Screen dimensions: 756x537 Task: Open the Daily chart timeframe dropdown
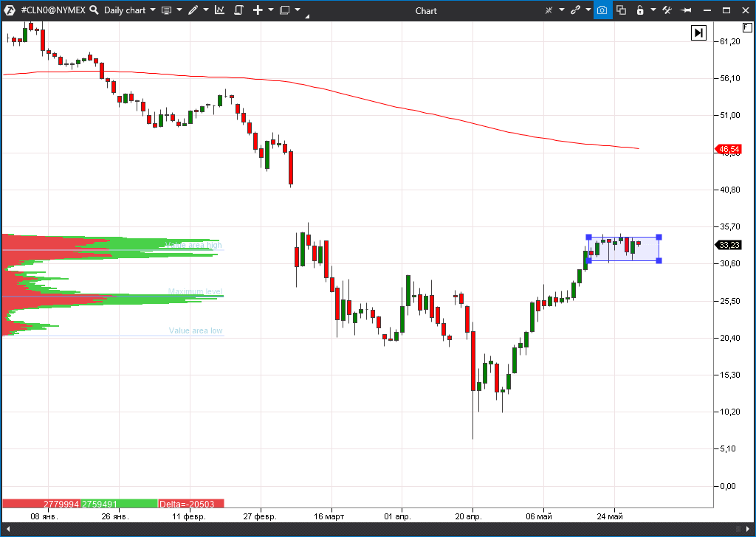(129, 10)
